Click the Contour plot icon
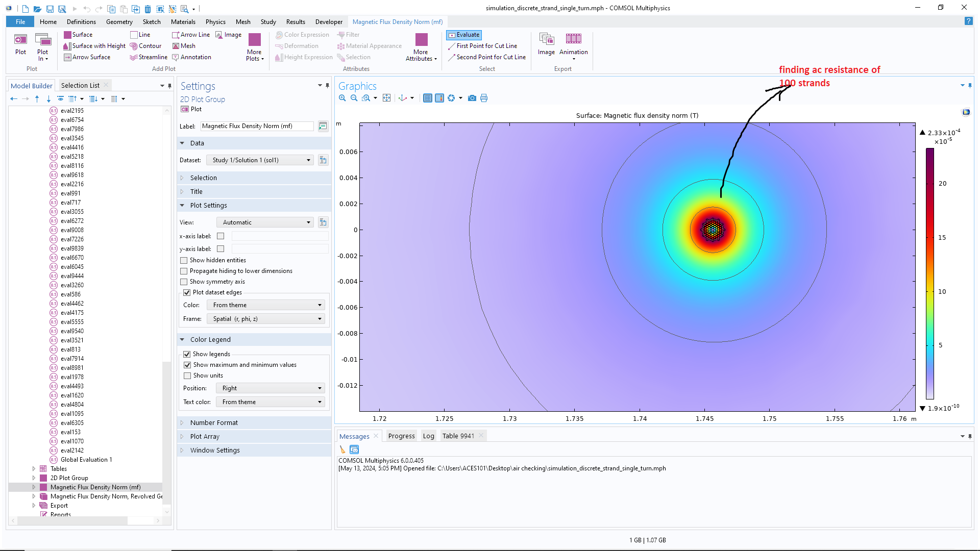The height and width of the screenshot is (551, 980). pos(134,46)
